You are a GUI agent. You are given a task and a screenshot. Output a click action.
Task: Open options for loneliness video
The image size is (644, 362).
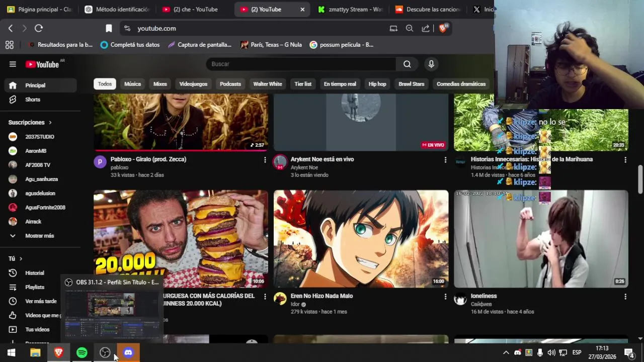coord(625,297)
